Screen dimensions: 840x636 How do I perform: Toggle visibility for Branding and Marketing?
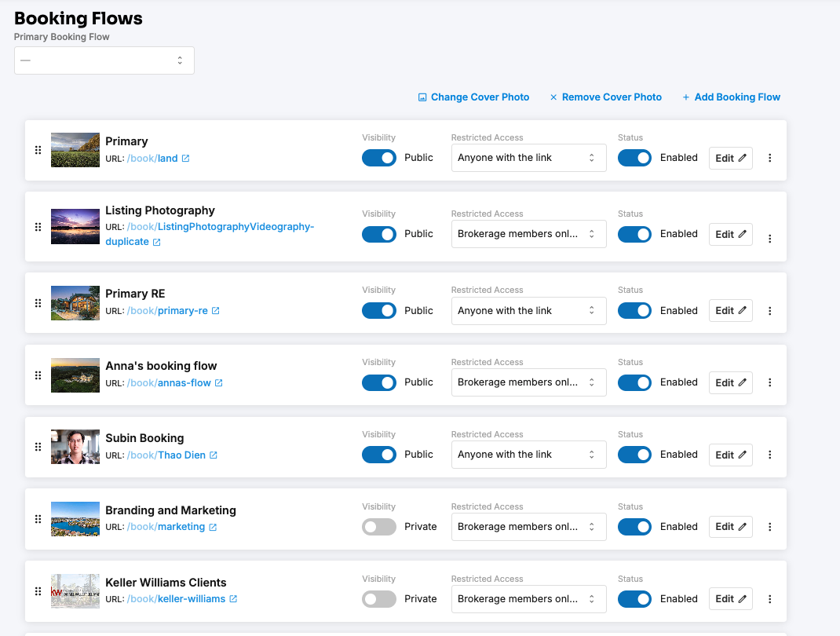pos(378,527)
